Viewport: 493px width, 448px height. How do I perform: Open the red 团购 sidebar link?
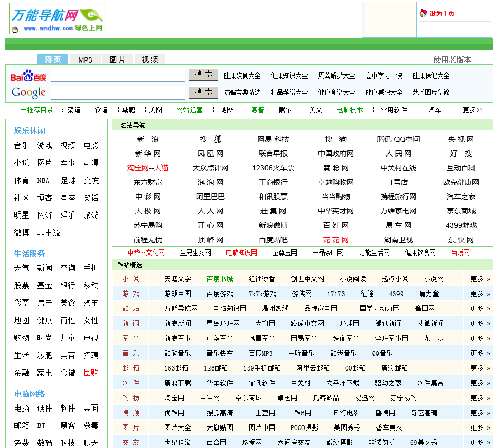tap(91, 373)
